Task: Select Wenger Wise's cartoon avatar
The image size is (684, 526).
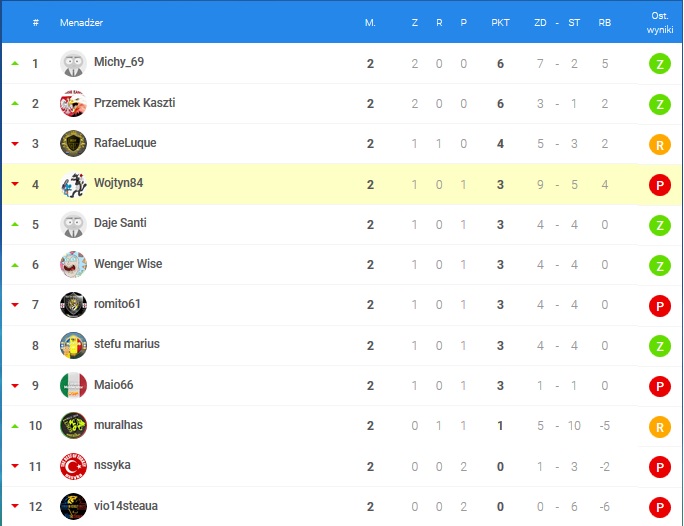Action: [x=73, y=264]
